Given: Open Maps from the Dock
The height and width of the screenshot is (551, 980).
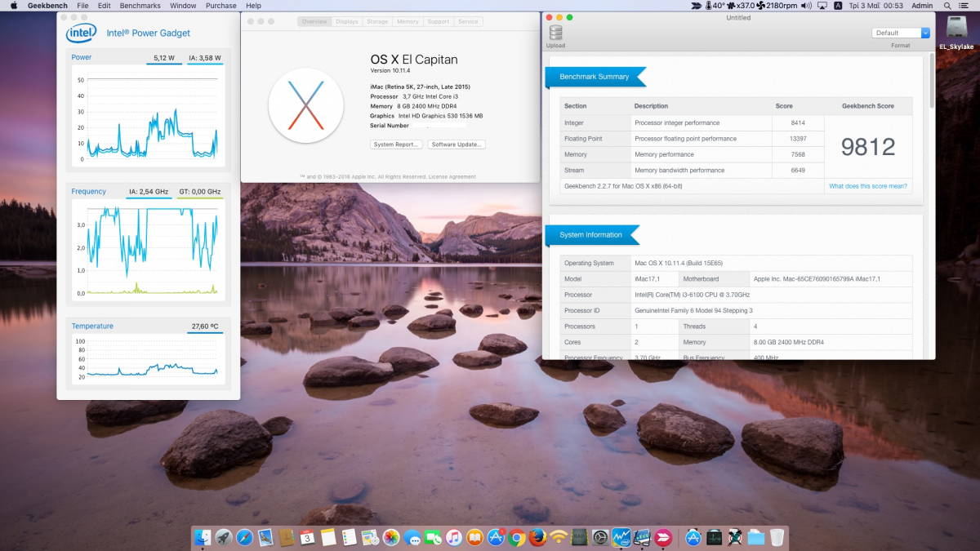Looking at the screenshot, I should click(x=370, y=537).
